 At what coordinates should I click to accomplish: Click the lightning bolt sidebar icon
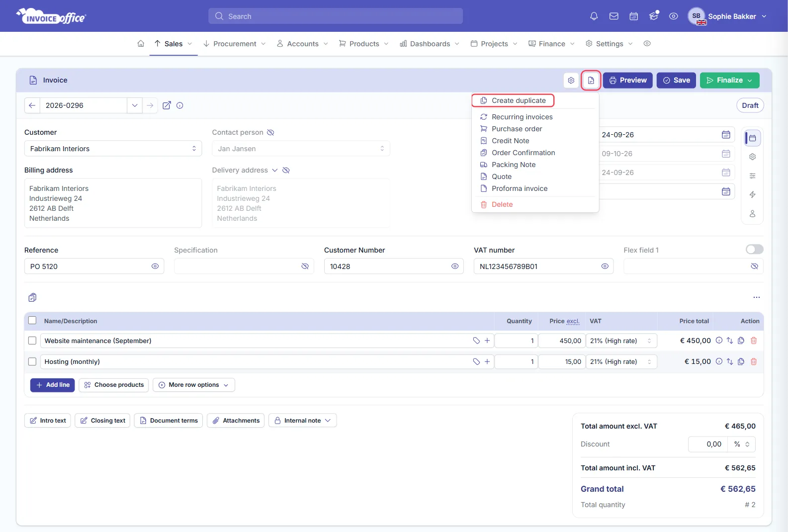pyautogui.click(x=753, y=194)
